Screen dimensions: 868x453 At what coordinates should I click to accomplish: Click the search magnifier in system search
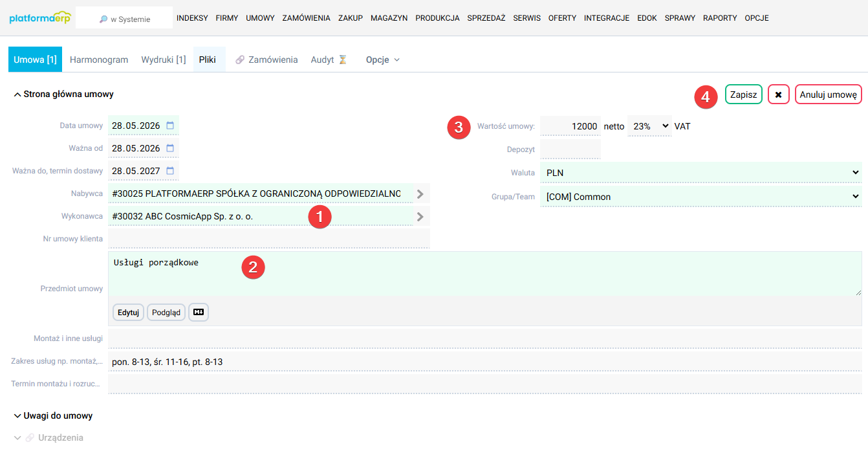(x=103, y=19)
